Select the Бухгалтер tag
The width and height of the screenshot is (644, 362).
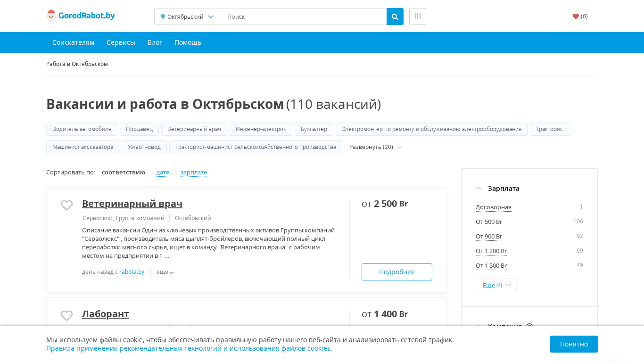(x=314, y=129)
